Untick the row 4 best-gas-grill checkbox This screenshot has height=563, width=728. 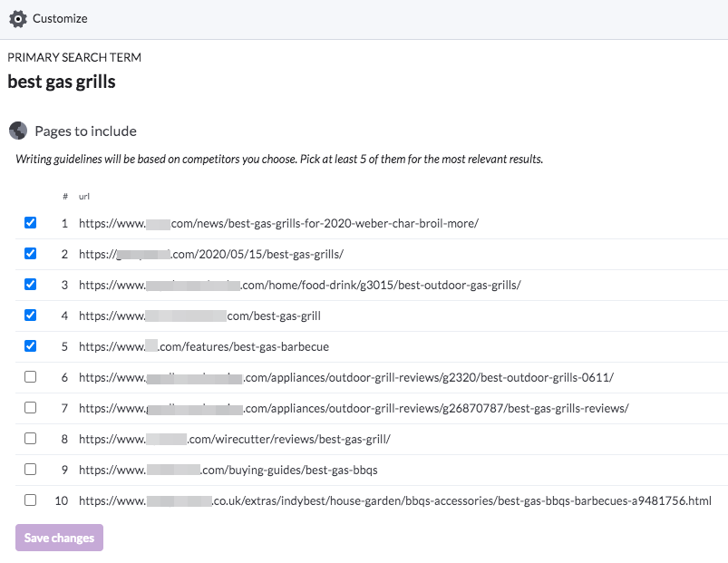coord(30,315)
